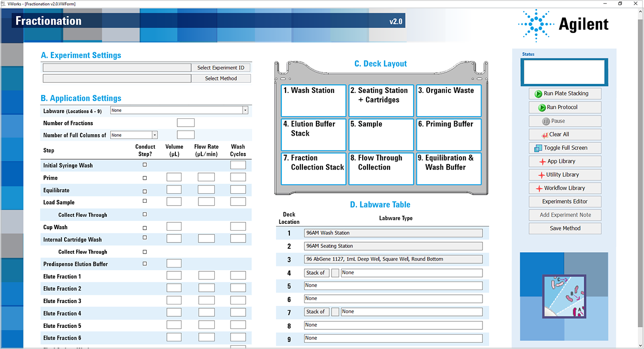Click the stack count field for deck location 7
Viewport: 644px width, 349px height.
[335, 312]
